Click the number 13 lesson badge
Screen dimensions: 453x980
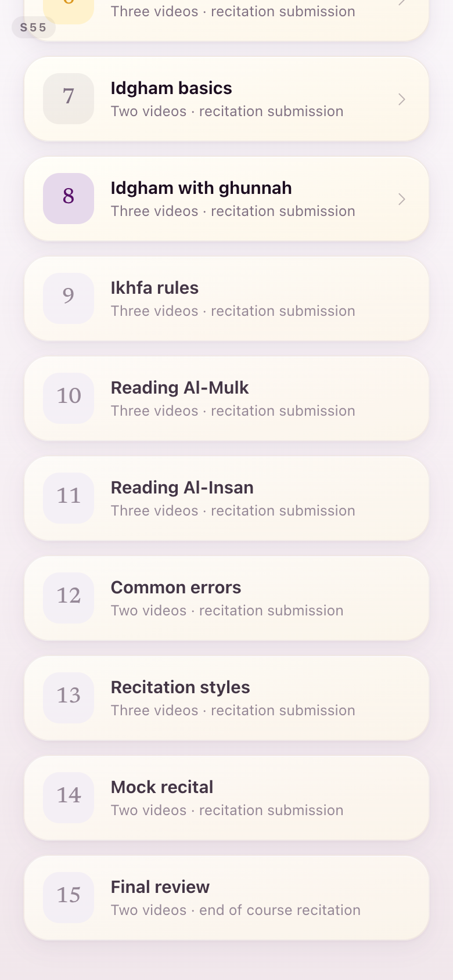tap(69, 698)
